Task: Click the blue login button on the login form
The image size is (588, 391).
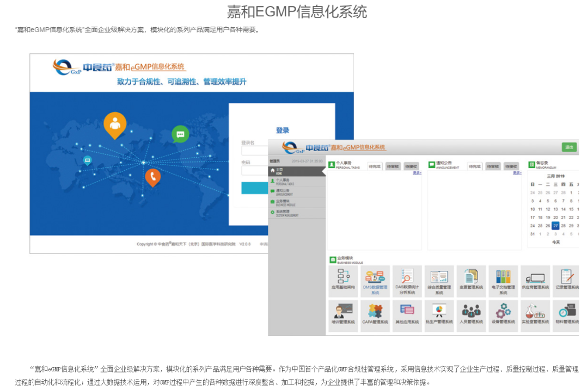Action: [255, 188]
